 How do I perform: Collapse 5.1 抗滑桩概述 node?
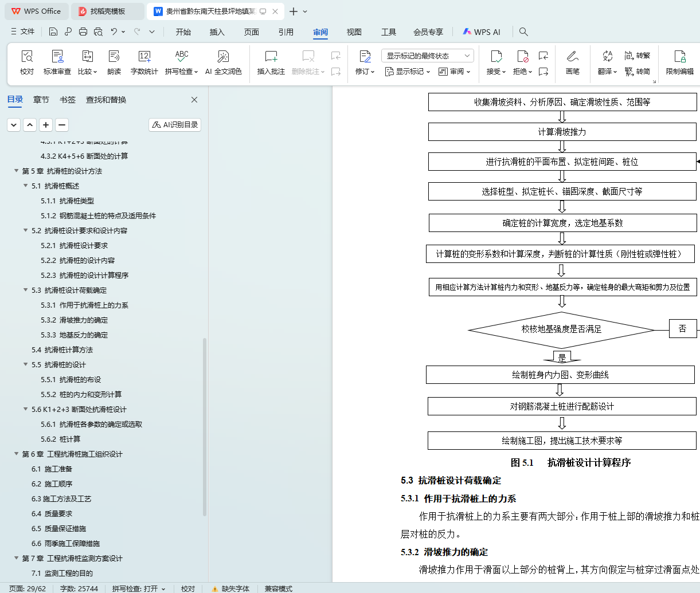[25, 186]
